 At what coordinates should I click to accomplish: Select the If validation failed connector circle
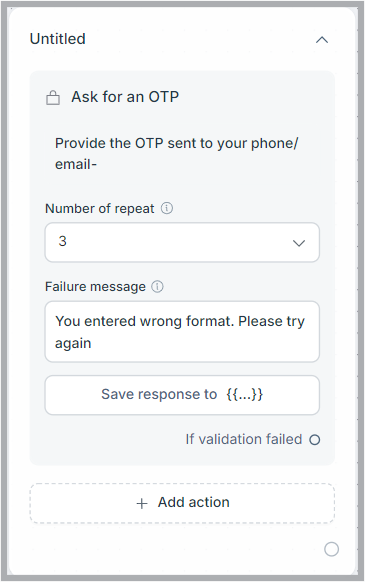(315, 440)
